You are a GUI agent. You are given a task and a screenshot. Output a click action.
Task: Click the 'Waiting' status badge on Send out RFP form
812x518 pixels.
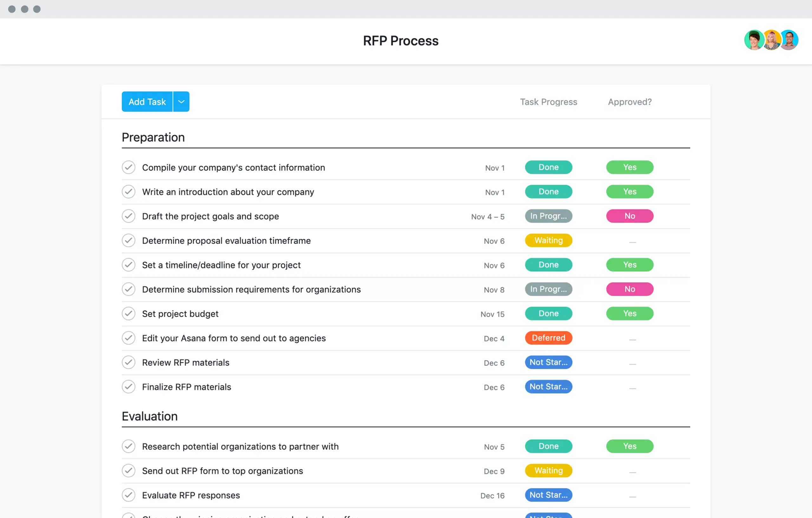pyautogui.click(x=548, y=470)
